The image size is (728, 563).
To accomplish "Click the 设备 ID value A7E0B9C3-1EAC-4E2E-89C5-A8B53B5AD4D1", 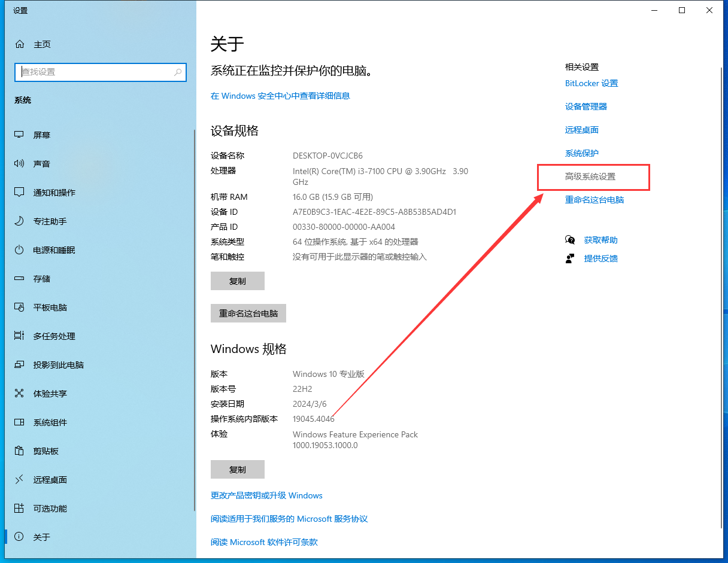I will tap(375, 212).
